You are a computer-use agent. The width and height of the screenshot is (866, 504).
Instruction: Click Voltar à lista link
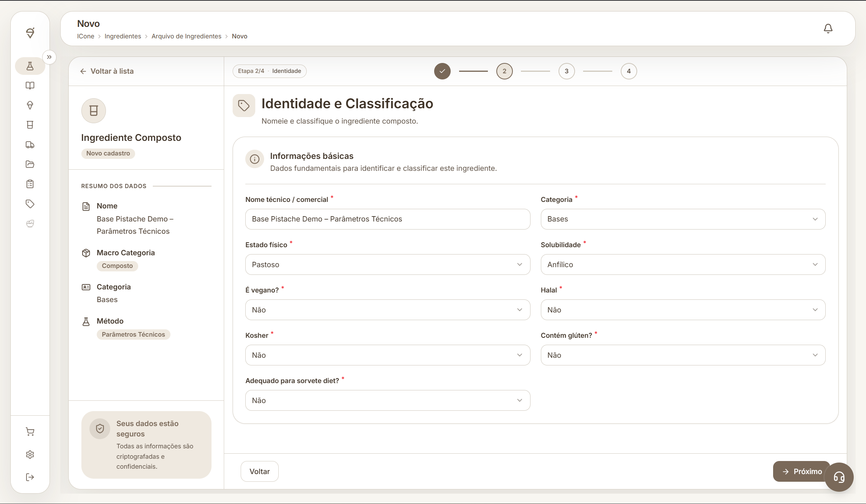click(107, 71)
